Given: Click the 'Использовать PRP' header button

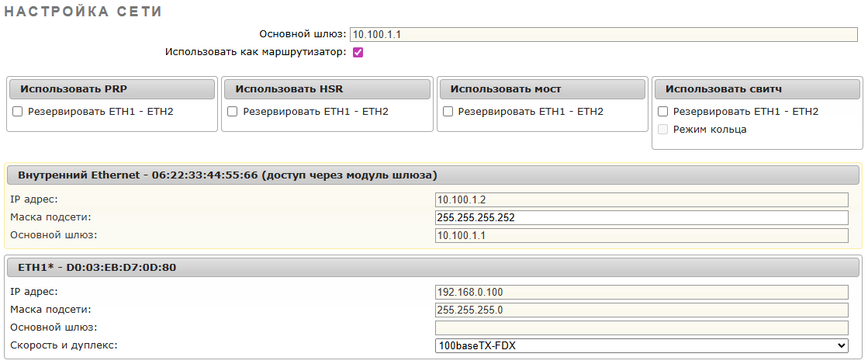Looking at the screenshot, I should coord(112,89).
